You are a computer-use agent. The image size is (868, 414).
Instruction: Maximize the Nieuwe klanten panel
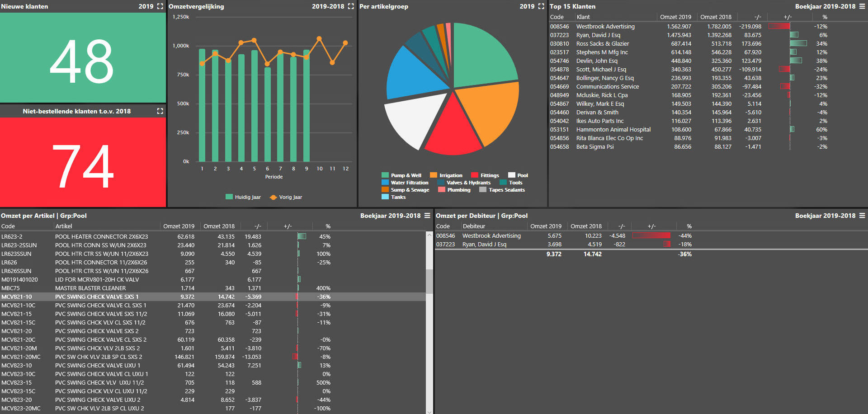click(x=160, y=6)
